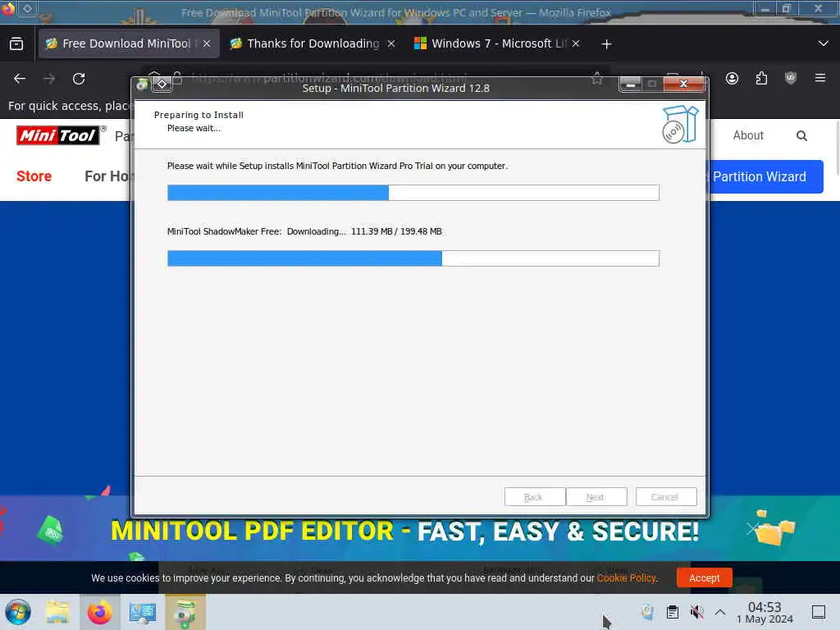The width and height of the screenshot is (840, 630).
Task: Close the Windows 7 - Microsoft tab
Action: 575,44
